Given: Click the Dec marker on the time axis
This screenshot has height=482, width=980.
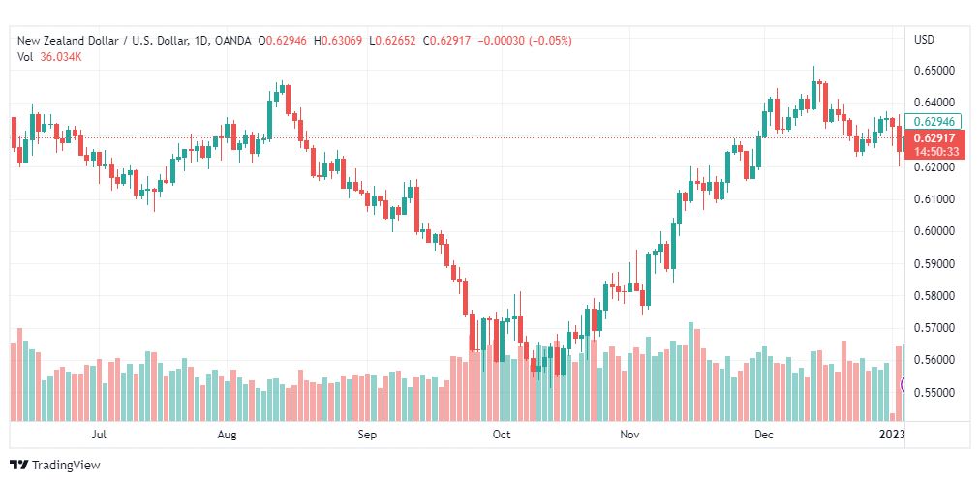Looking at the screenshot, I should tap(762, 435).
